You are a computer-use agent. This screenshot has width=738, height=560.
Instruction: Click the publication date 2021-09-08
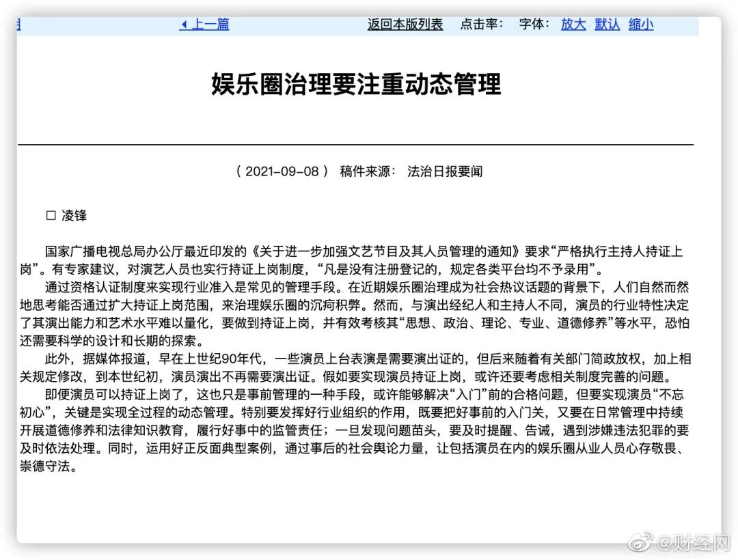[x=282, y=171]
